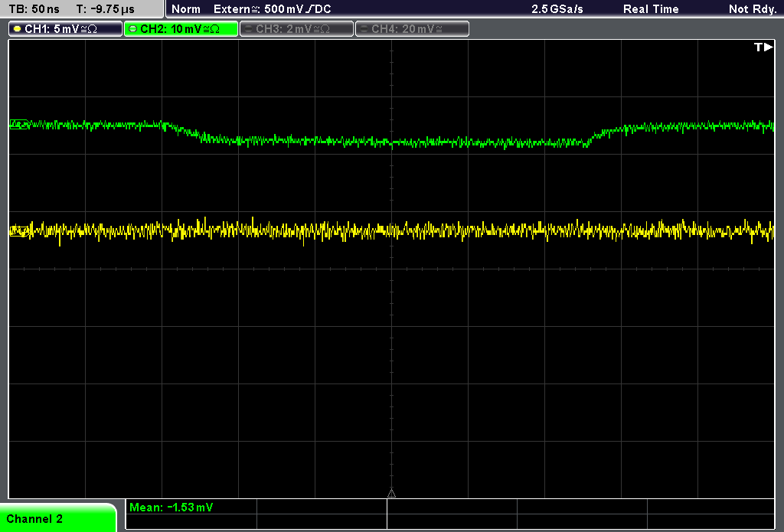Click the green circle icon on CH2 tab

click(132, 29)
